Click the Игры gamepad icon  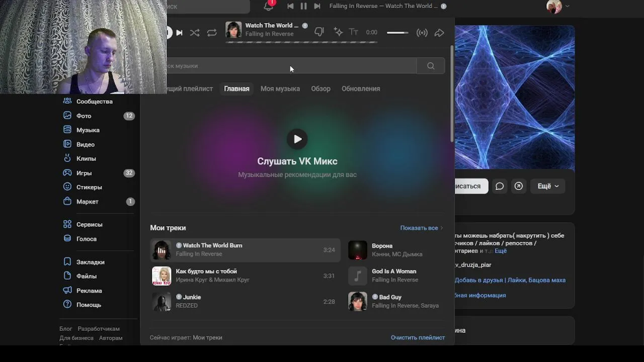pos(67,172)
